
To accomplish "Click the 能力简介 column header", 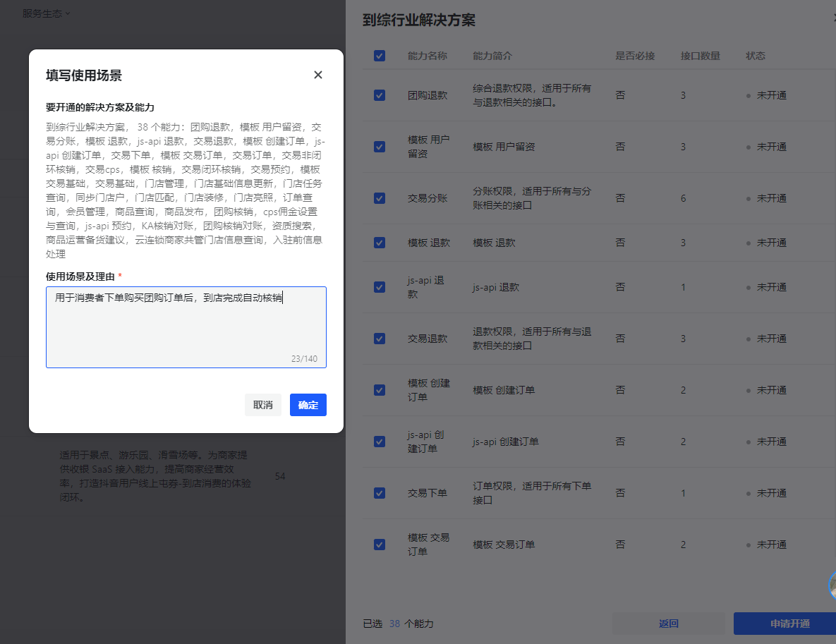I will pos(492,56).
